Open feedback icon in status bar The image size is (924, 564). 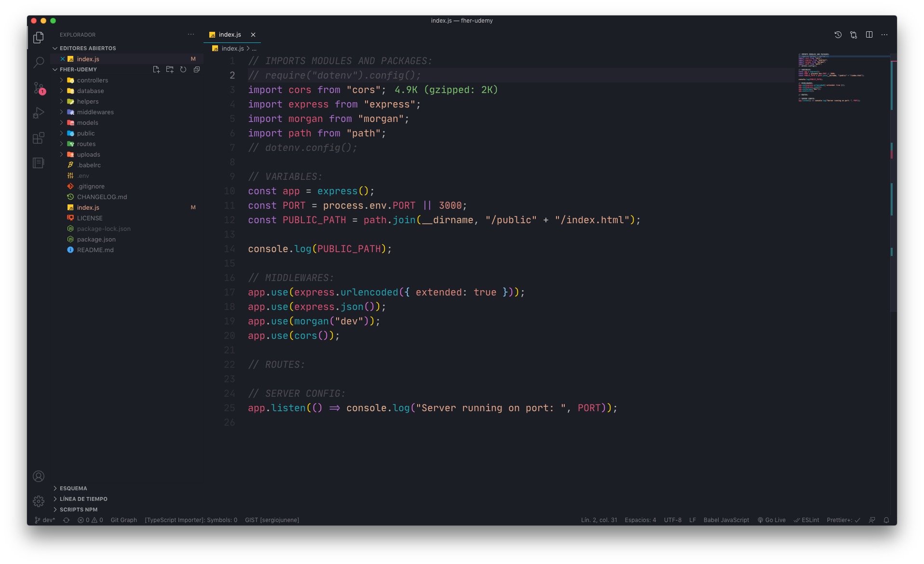pos(872,520)
